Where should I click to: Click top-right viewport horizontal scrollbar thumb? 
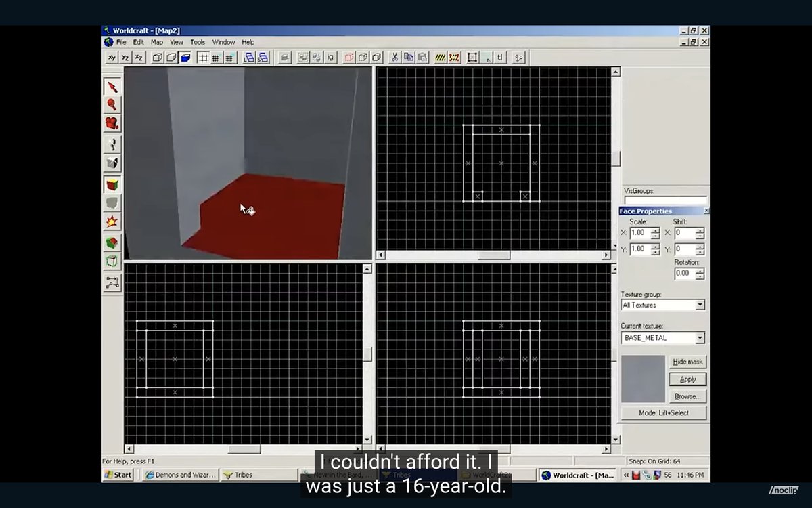[x=494, y=255]
